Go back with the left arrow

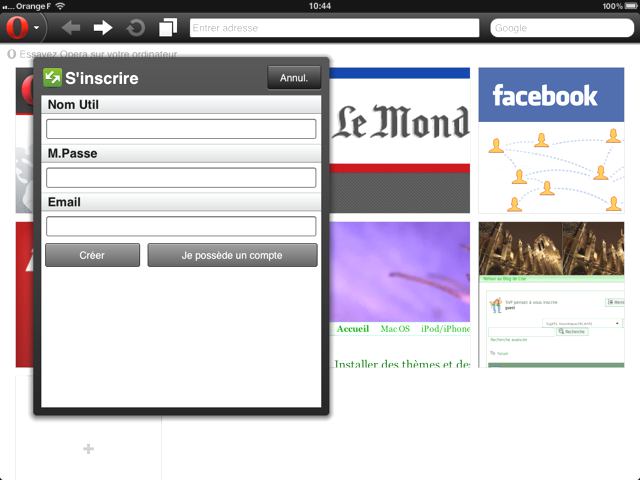click(x=71, y=27)
